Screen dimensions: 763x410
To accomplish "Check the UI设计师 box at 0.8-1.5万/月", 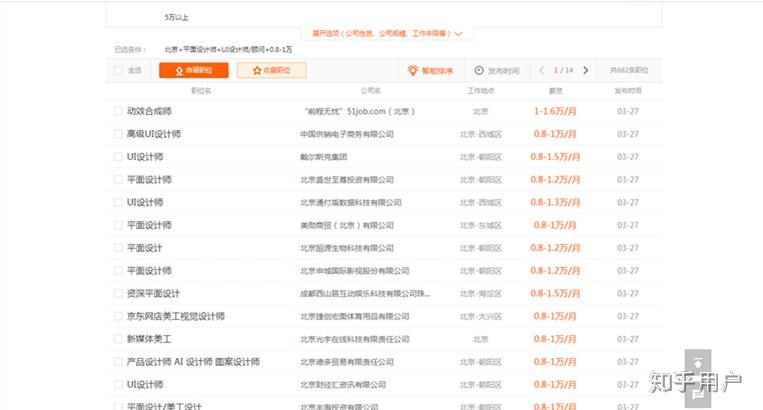I will click(118, 157).
